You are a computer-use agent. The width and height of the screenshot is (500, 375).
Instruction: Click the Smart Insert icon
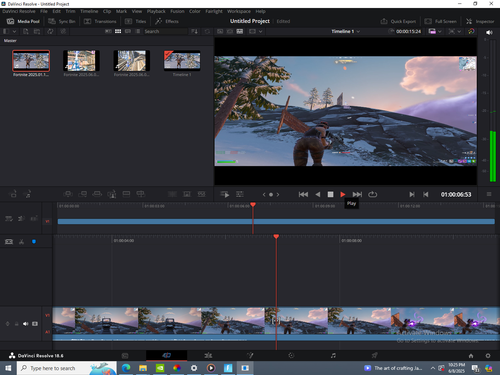click(x=68, y=194)
